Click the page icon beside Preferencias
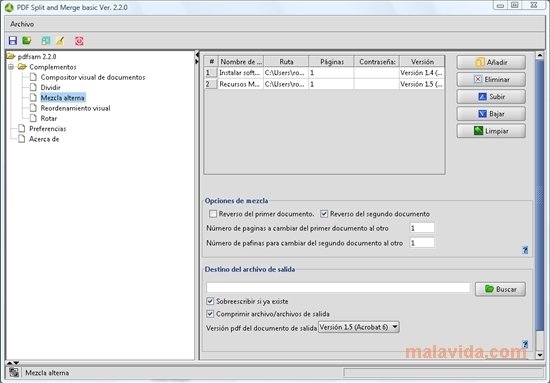The height and width of the screenshot is (383, 550). (x=22, y=128)
